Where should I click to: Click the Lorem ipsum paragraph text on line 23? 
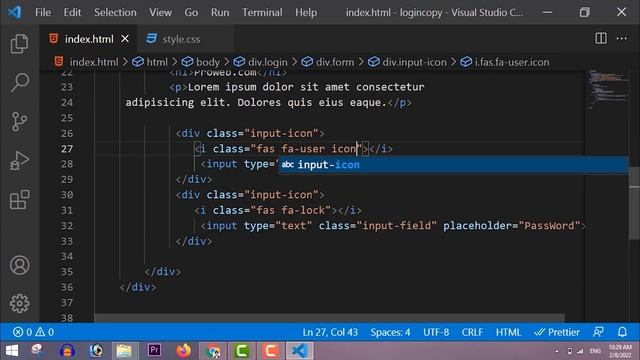click(x=306, y=87)
